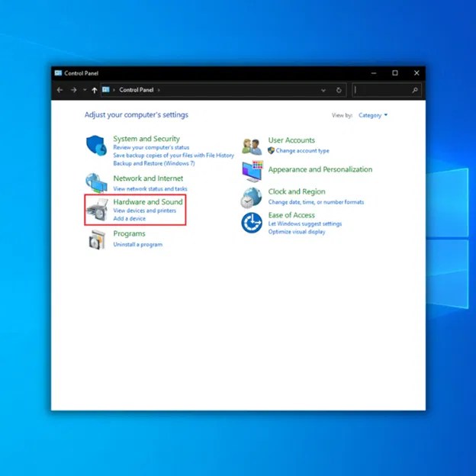
Task: Open the Programs disc icon
Action: 97,240
